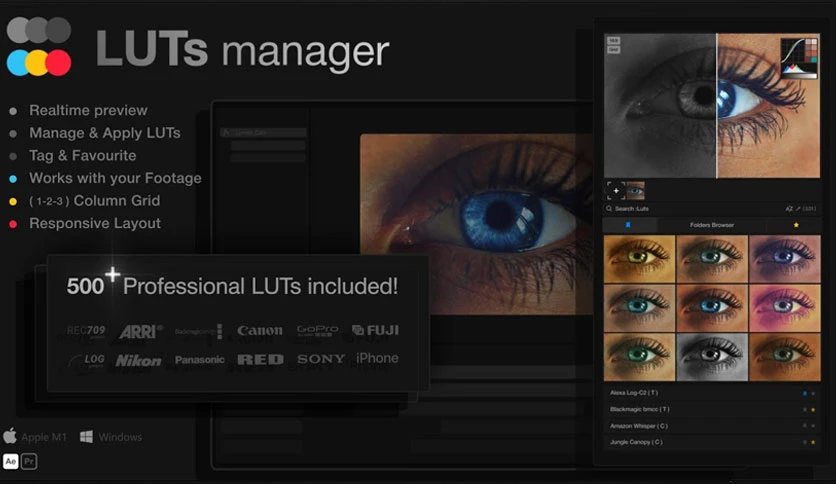This screenshot has width=836, height=484.
Task: Select the Jungle Canopy (C) LUT row
Action: tap(712, 442)
